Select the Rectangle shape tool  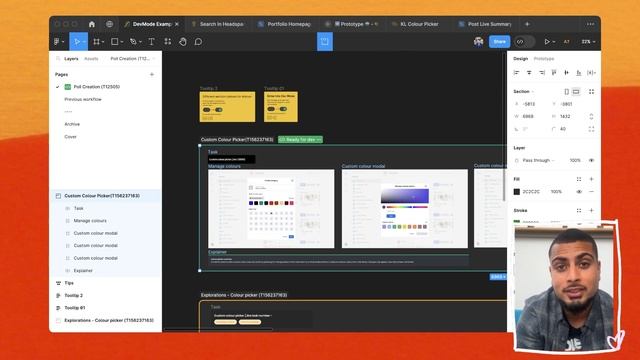(x=115, y=42)
